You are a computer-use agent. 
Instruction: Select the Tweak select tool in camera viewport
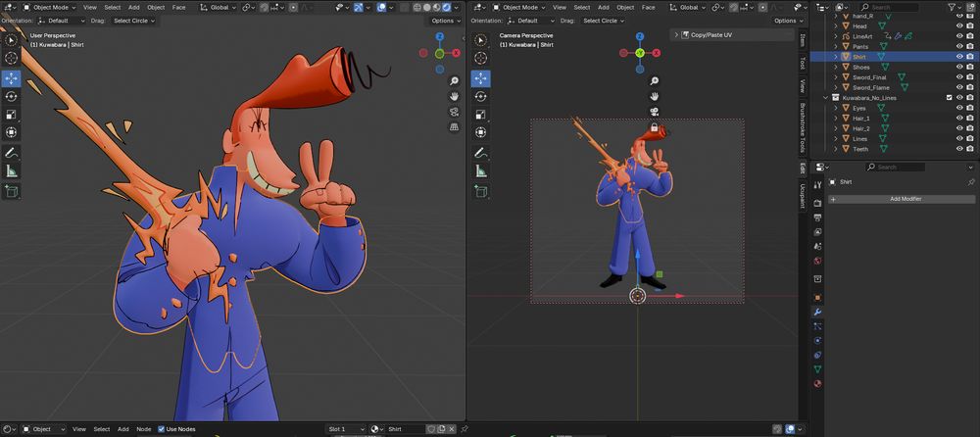coord(480,40)
